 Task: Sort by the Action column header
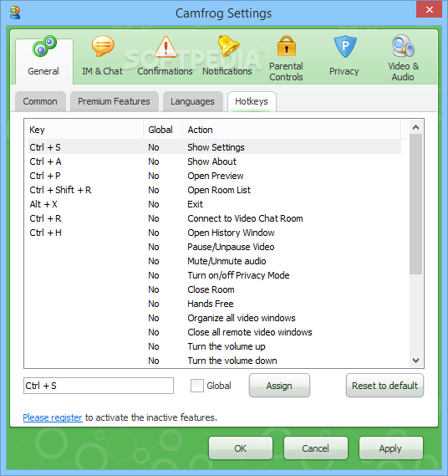pos(292,130)
